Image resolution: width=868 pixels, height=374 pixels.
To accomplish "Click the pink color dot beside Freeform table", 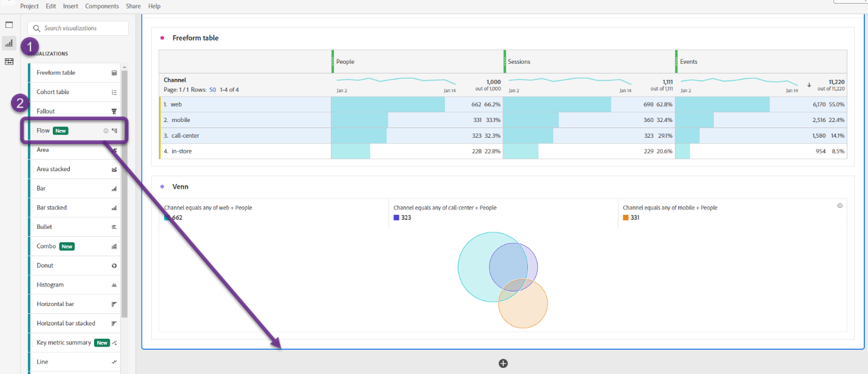I will tap(162, 38).
